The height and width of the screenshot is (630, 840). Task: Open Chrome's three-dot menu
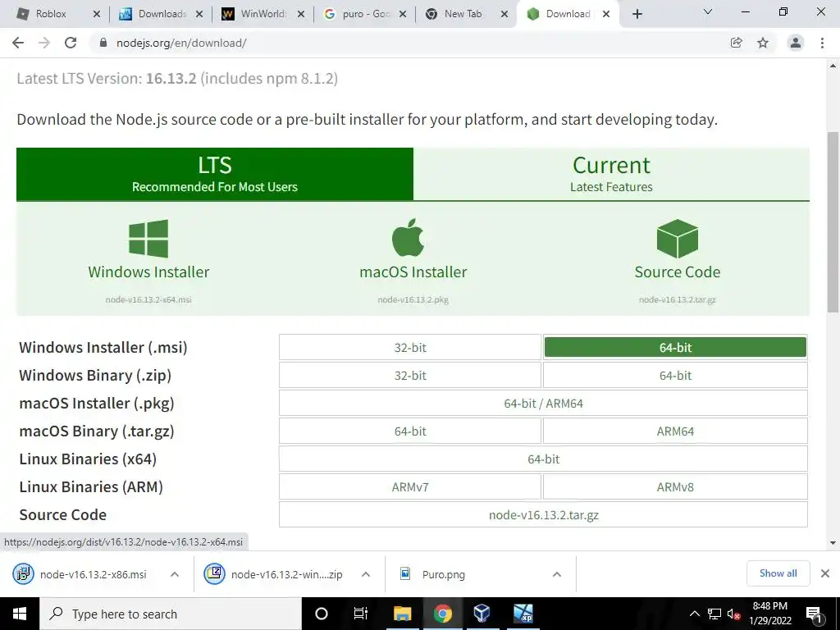[822, 43]
